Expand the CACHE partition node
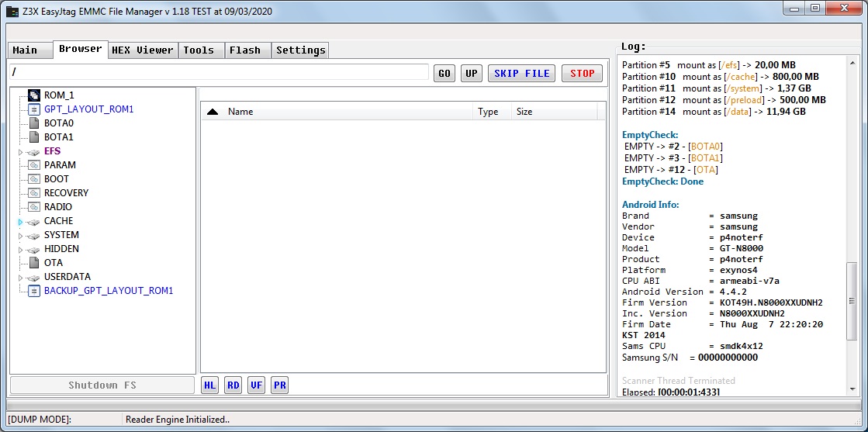 pyautogui.click(x=21, y=222)
